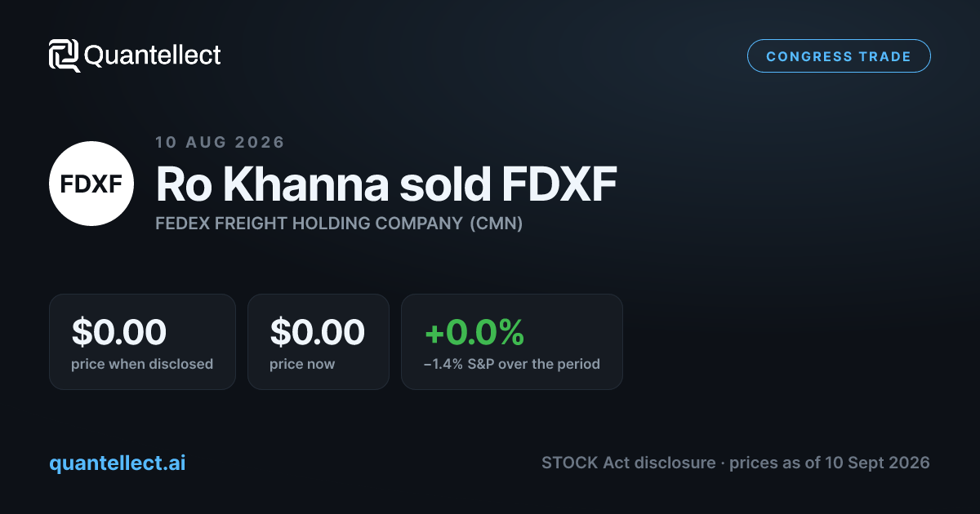Screen dimensions: 980x514
Task: Click the +0.0% performance card
Action: pyautogui.click(x=512, y=341)
